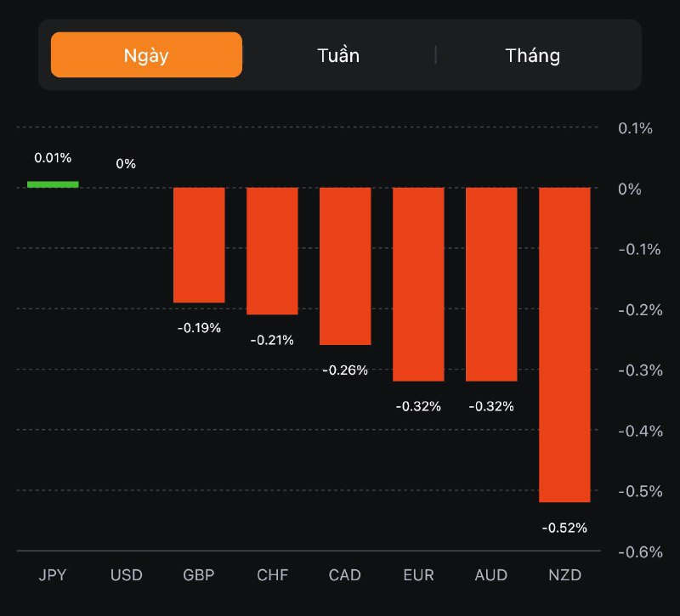
Task: Click the AUD bar
Action: 491,284
